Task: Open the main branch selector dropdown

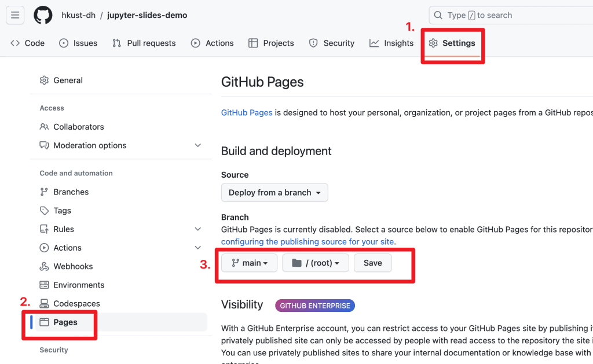Action: point(250,263)
